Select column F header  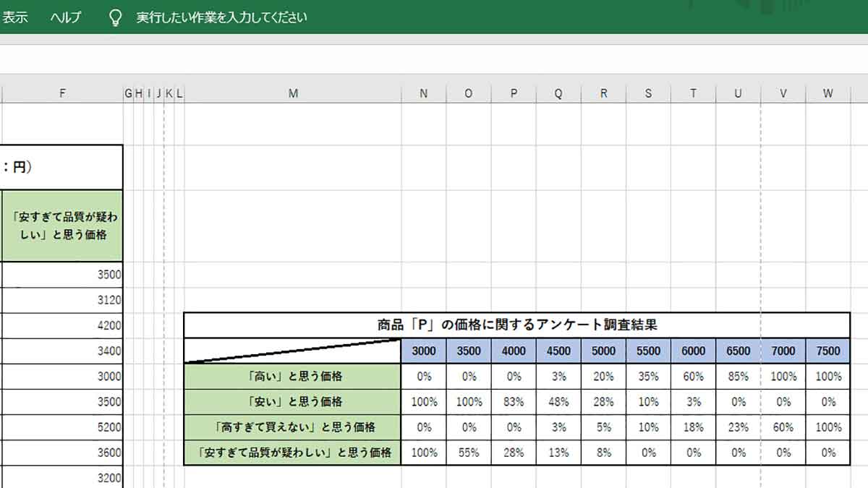(62, 93)
